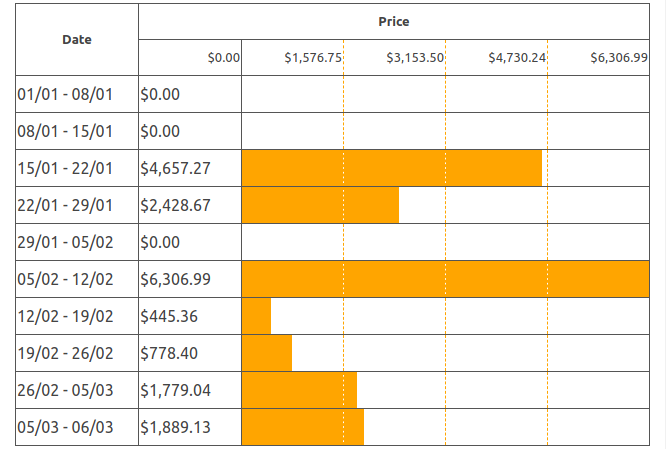Click the small bar for 12/02 - 19/02
This screenshot has width=666, height=449.
(x=256, y=316)
